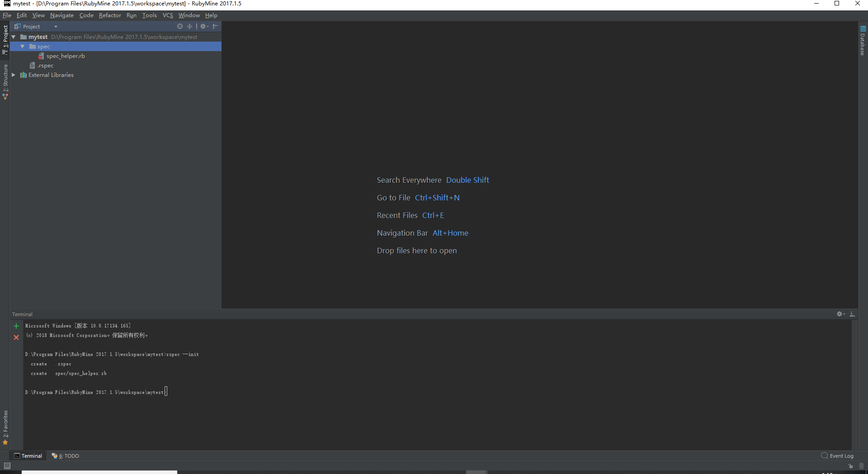868x474 pixels.
Task: Open the Project view dropdown arrow
Action: (x=56, y=27)
